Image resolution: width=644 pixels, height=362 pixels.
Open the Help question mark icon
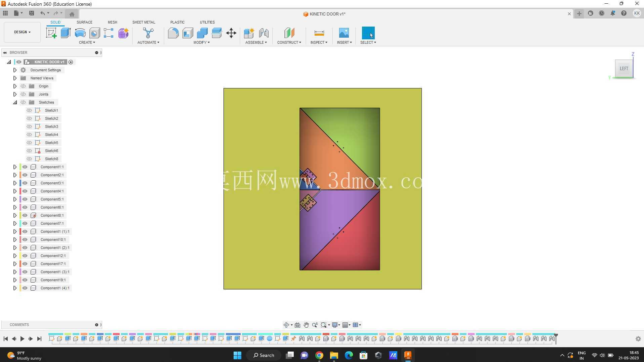click(624, 13)
